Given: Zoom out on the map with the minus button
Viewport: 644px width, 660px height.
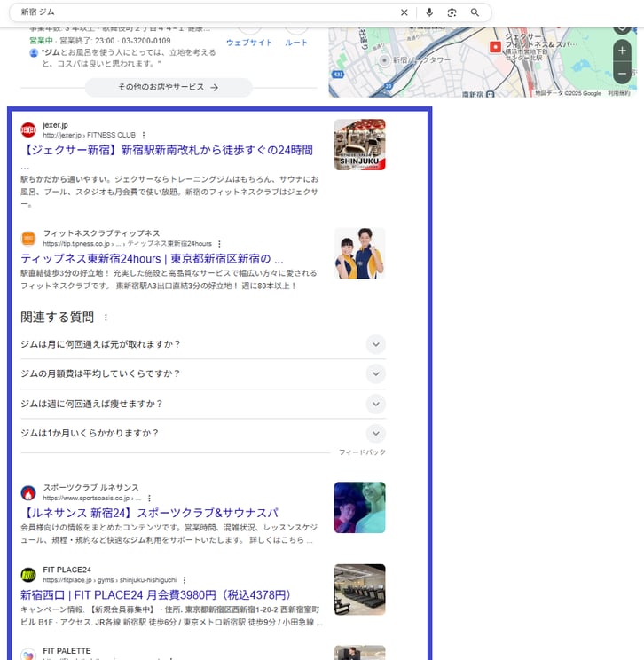Looking at the screenshot, I should [622, 74].
